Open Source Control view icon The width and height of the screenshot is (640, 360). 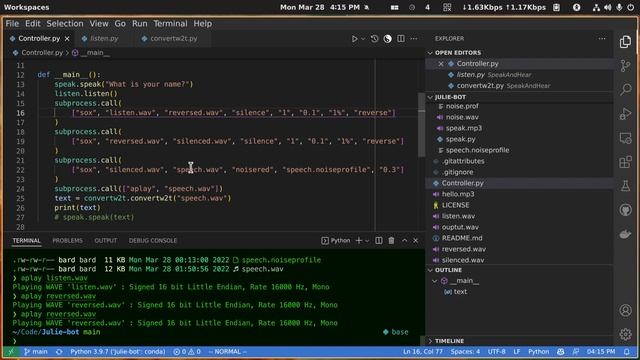625,66
